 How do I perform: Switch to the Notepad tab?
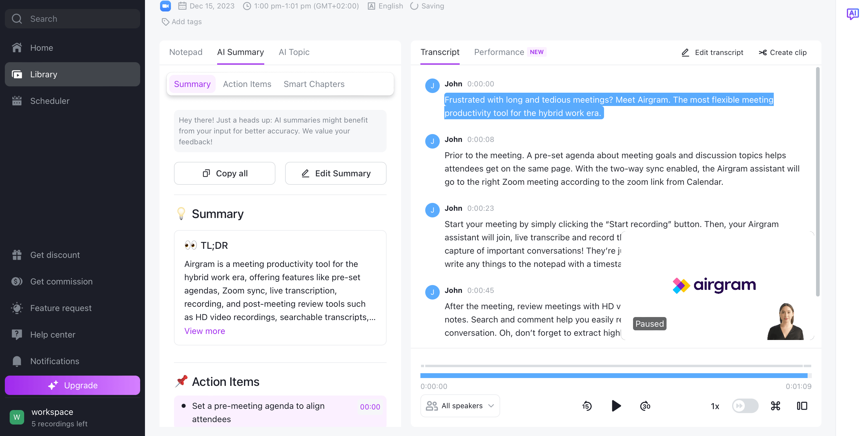[x=186, y=52]
